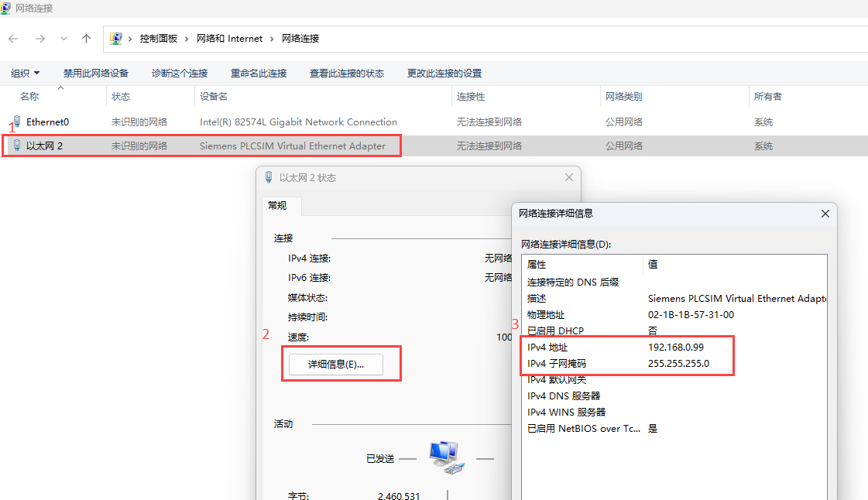
Task: Click the Ethernet0 adapter icon
Action: (17, 122)
